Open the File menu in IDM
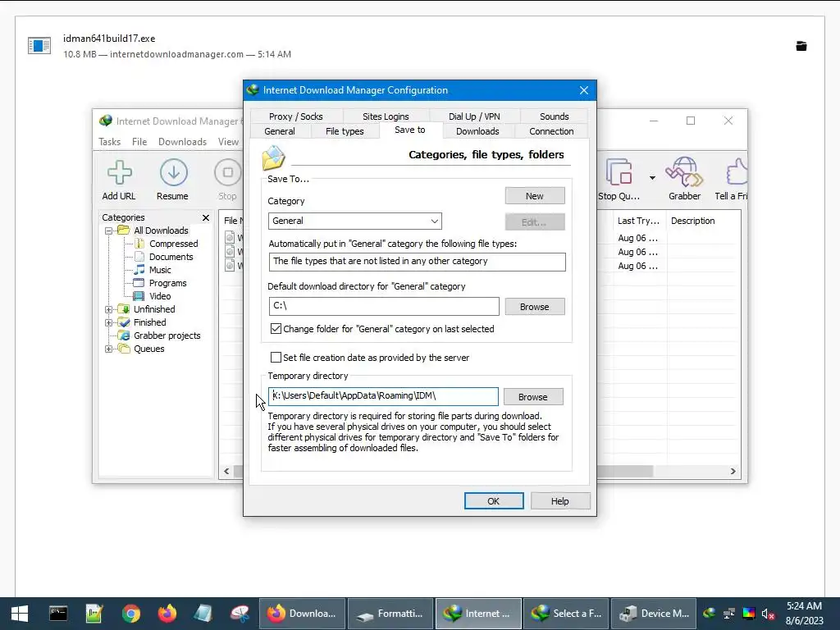The image size is (840, 630). click(139, 142)
